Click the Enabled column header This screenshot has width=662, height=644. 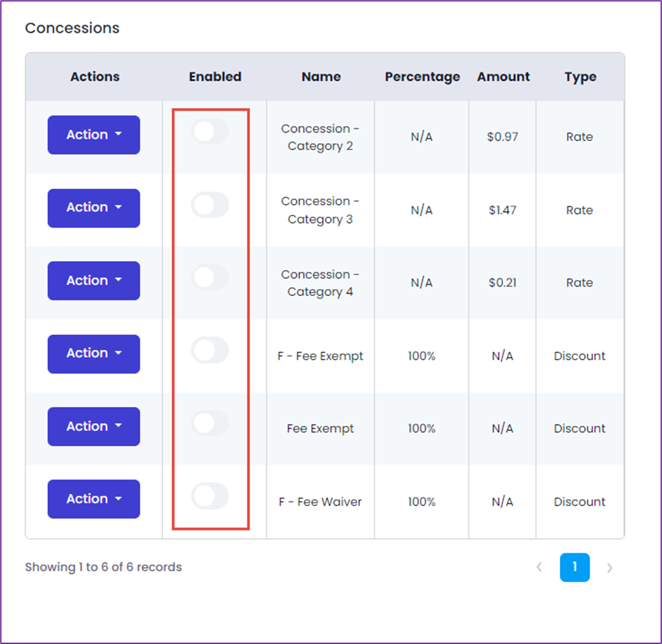point(215,77)
